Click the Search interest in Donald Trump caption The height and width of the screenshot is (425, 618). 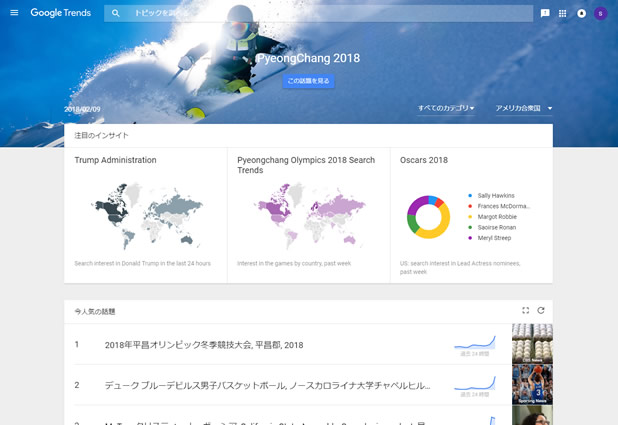143,263
